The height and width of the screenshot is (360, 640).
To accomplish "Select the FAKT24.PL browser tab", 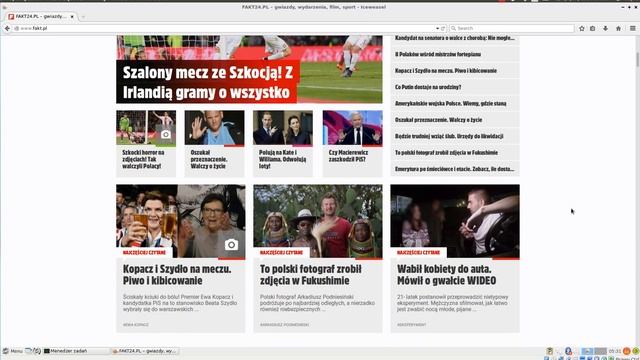I will pos(40,17).
